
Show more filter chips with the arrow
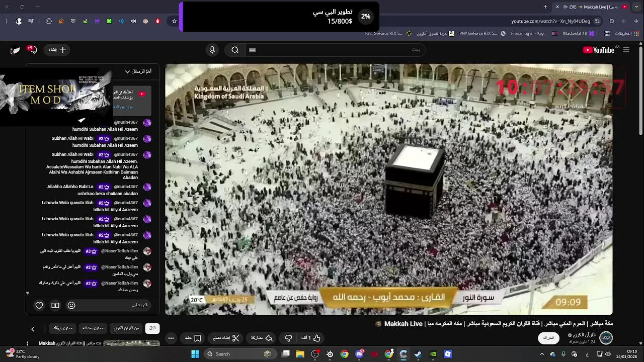tap(33, 329)
